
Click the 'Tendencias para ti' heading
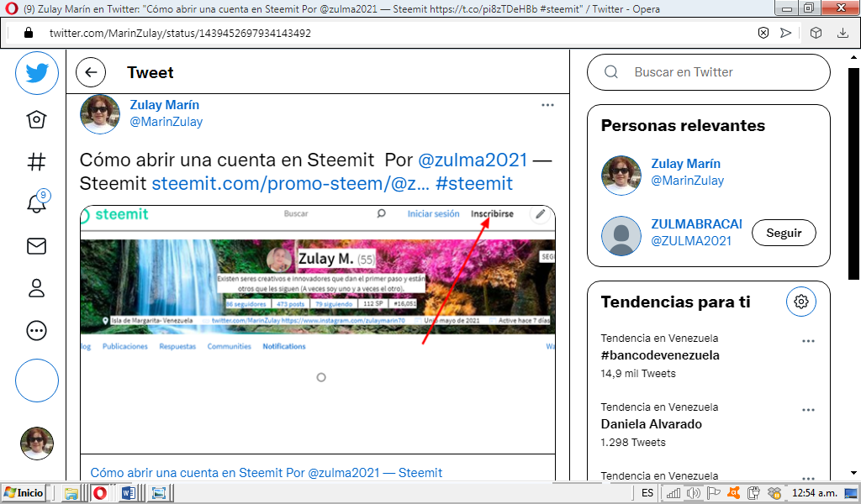point(675,302)
